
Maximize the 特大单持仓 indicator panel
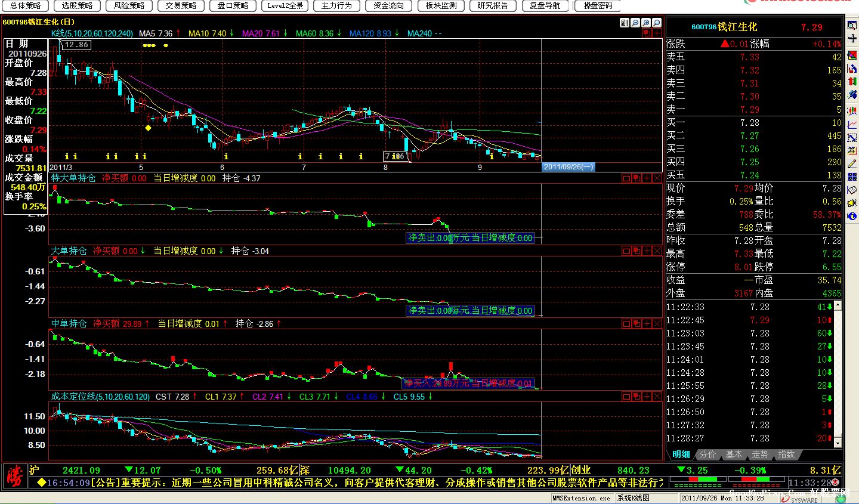click(x=626, y=178)
